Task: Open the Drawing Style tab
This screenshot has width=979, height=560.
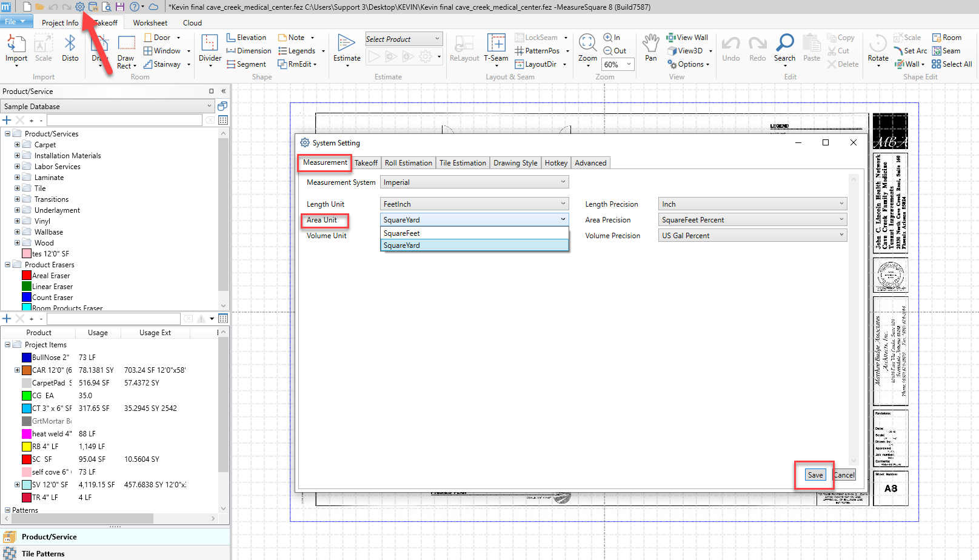Action: click(515, 163)
